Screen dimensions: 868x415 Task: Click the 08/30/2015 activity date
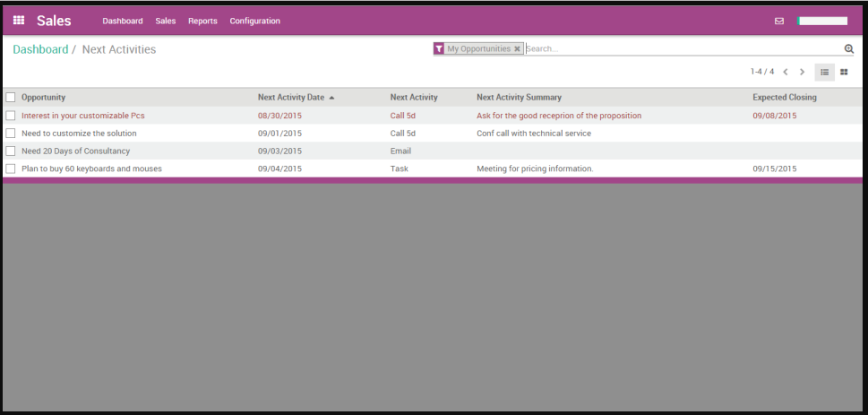click(x=279, y=116)
